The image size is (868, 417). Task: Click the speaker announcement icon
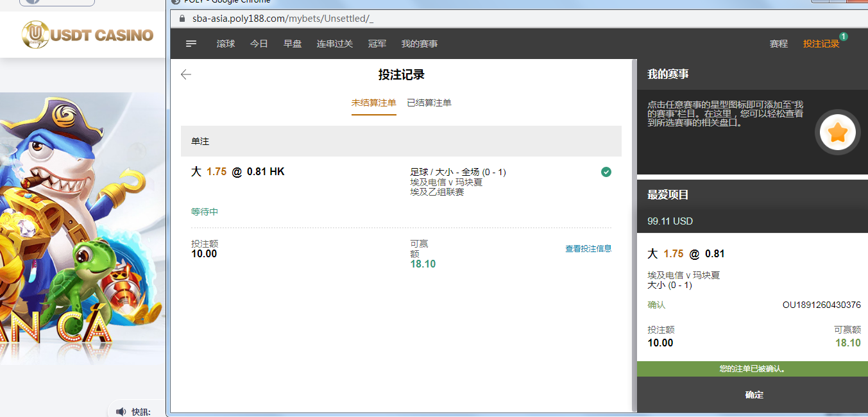[121, 411]
